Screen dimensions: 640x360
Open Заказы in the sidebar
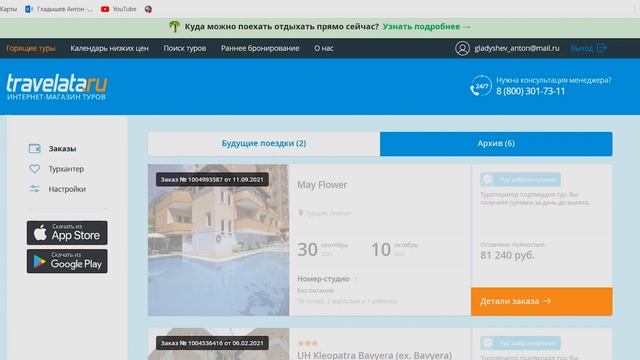(62, 149)
